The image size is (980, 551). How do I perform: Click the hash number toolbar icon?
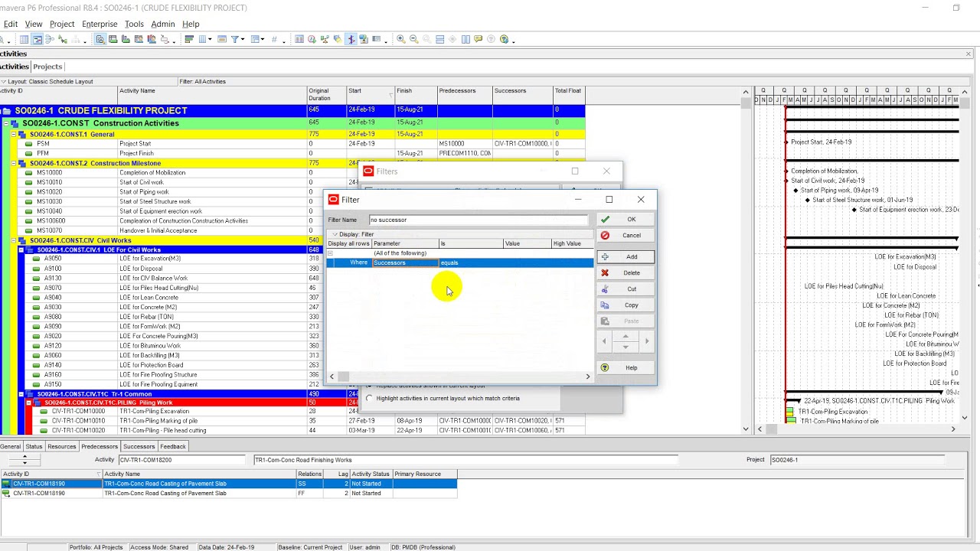click(274, 39)
